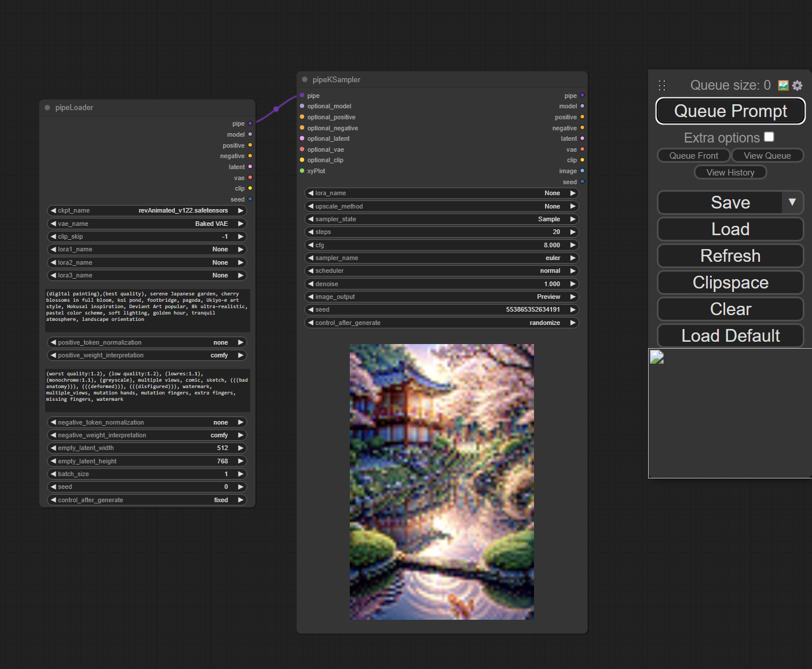Click the drag-handle dots on the menu panel

663,85
